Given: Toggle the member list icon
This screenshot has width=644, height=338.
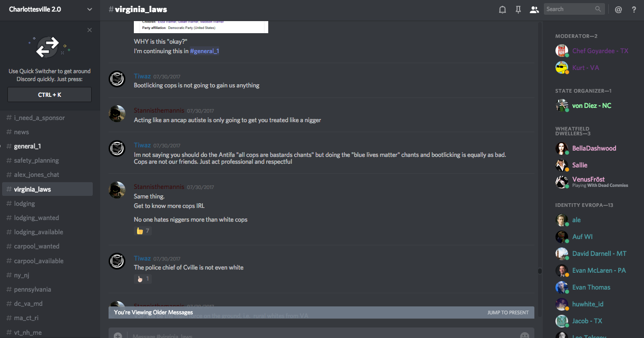Looking at the screenshot, I should point(534,9).
